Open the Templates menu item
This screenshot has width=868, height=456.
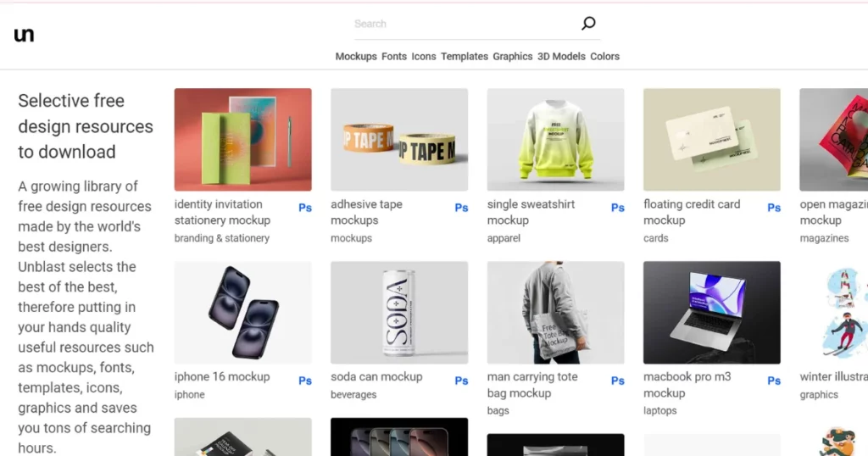click(x=465, y=57)
